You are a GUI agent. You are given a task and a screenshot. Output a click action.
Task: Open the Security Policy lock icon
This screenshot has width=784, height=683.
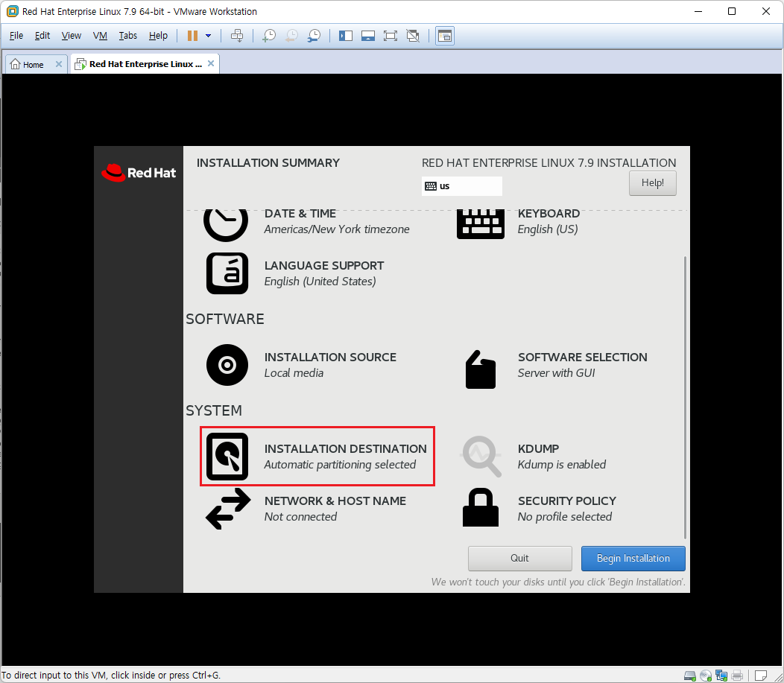click(481, 507)
